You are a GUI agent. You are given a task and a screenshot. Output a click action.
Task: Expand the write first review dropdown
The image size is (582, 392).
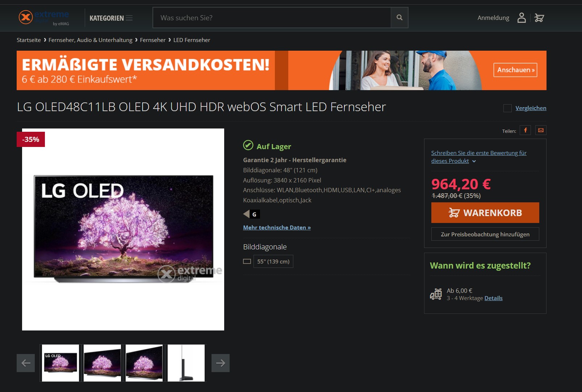point(474,161)
